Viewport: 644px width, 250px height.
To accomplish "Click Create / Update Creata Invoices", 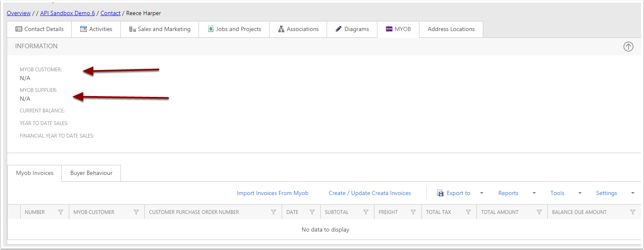I will 370,193.
